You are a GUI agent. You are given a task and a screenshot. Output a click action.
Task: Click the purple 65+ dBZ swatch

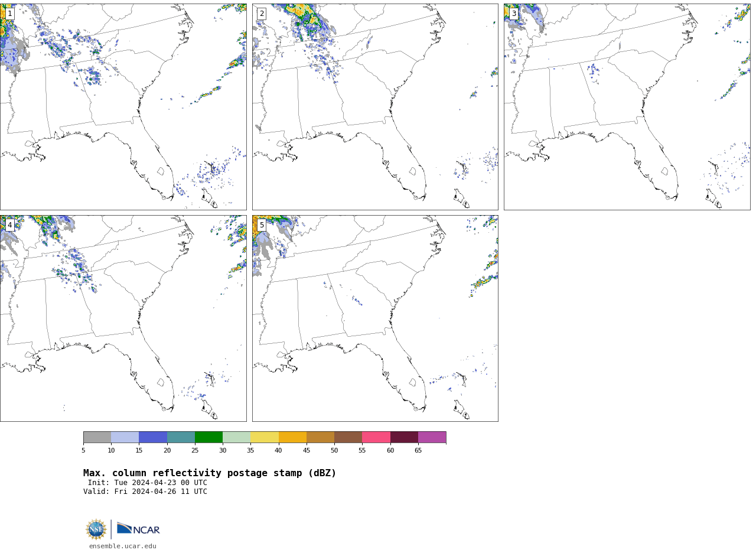432,437
